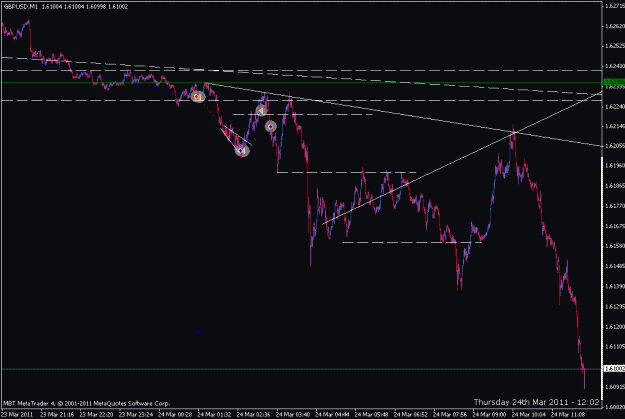The image size is (625, 419).
Task: Click the 1.61770 price axis label
Action: 615,206
